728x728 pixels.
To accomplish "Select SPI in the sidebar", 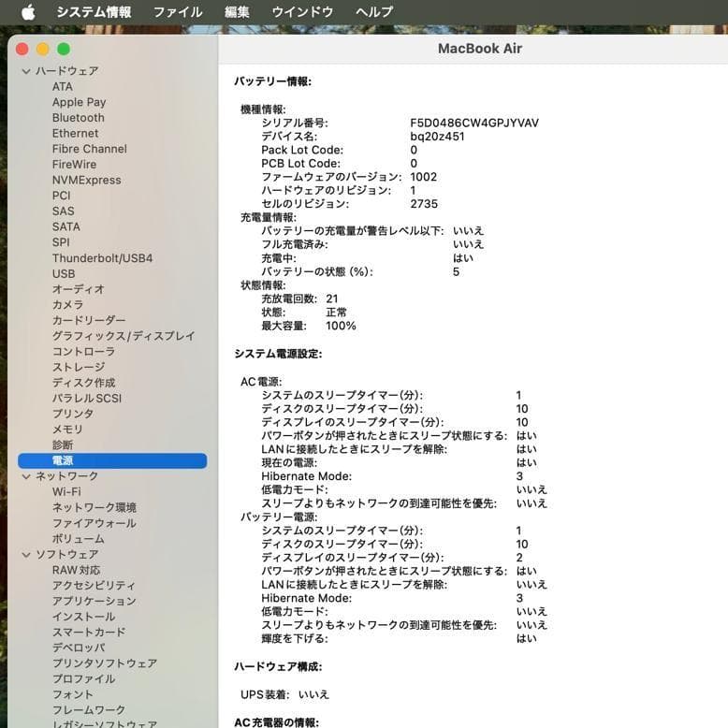I will click(x=61, y=242).
